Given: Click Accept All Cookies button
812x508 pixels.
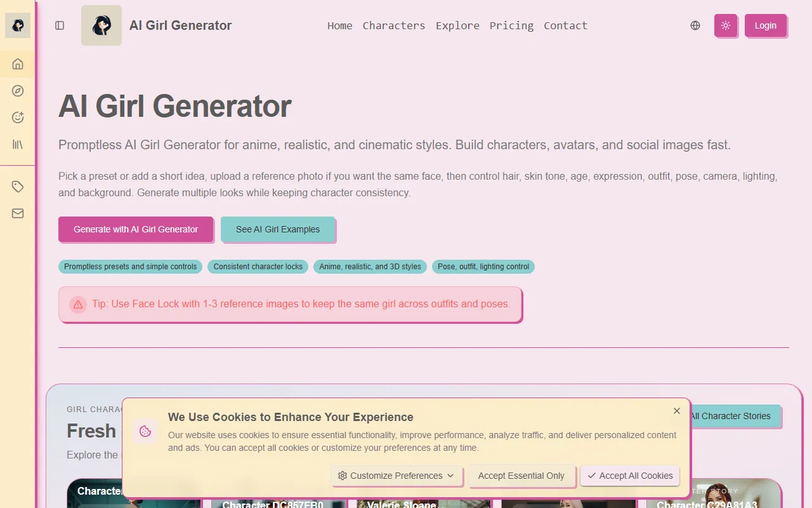Looking at the screenshot, I should pos(630,476).
